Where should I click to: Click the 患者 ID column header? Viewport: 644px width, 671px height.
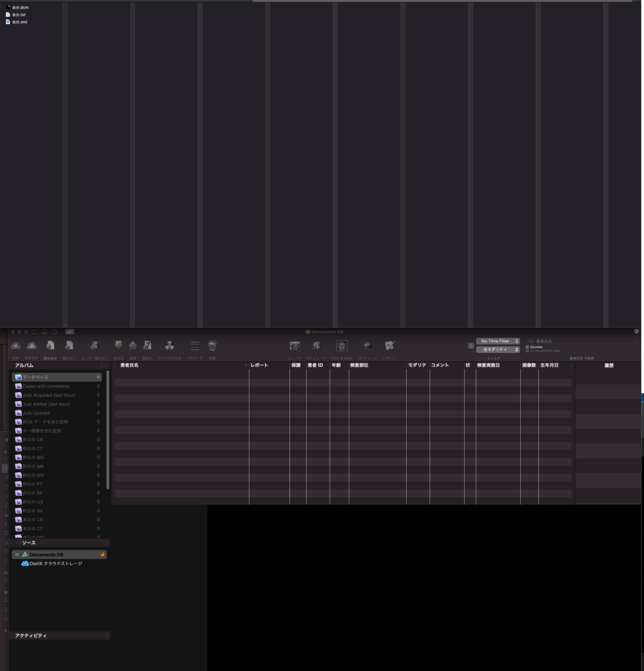point(318,365)
